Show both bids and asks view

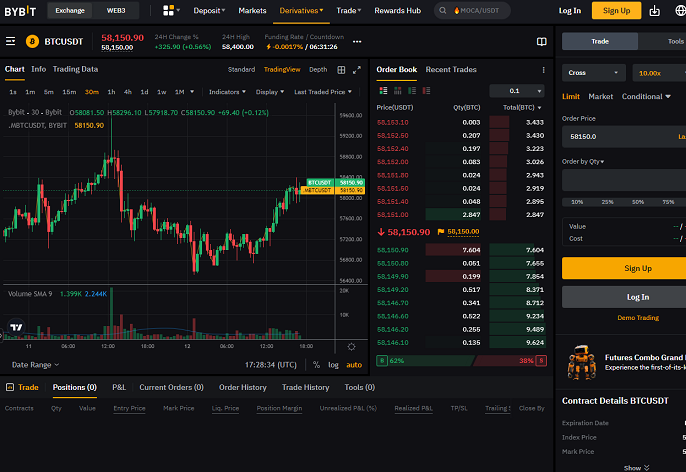pos(383,91)
